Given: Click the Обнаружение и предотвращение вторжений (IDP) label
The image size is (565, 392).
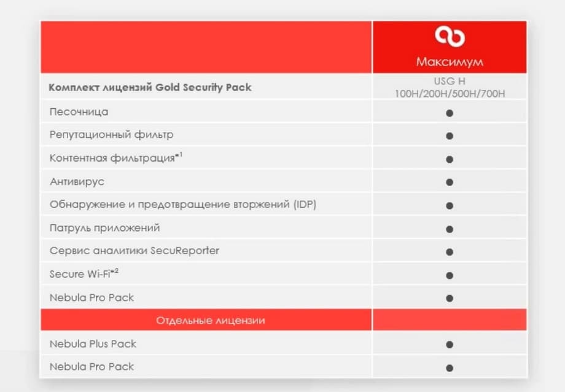Looking at the screenshot, I should (x=182, y=204).
